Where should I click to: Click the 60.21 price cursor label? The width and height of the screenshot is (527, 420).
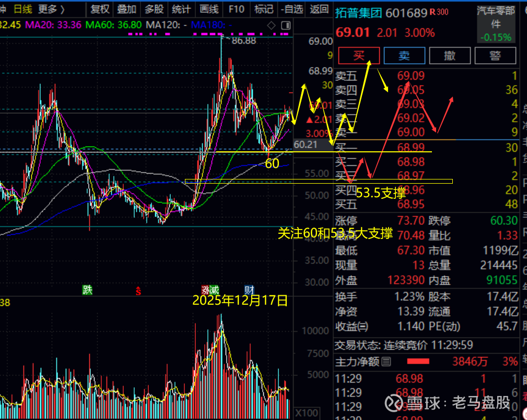[305, 145]
